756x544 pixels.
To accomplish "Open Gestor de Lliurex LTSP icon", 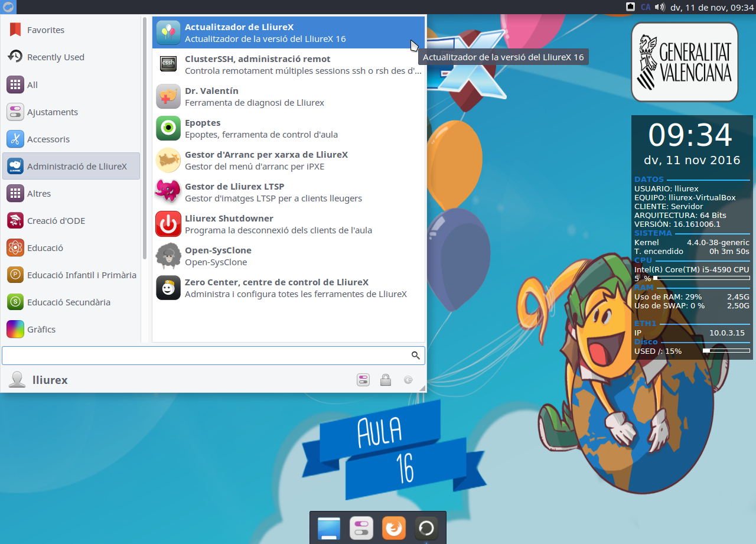I will [x=168, y=192].
